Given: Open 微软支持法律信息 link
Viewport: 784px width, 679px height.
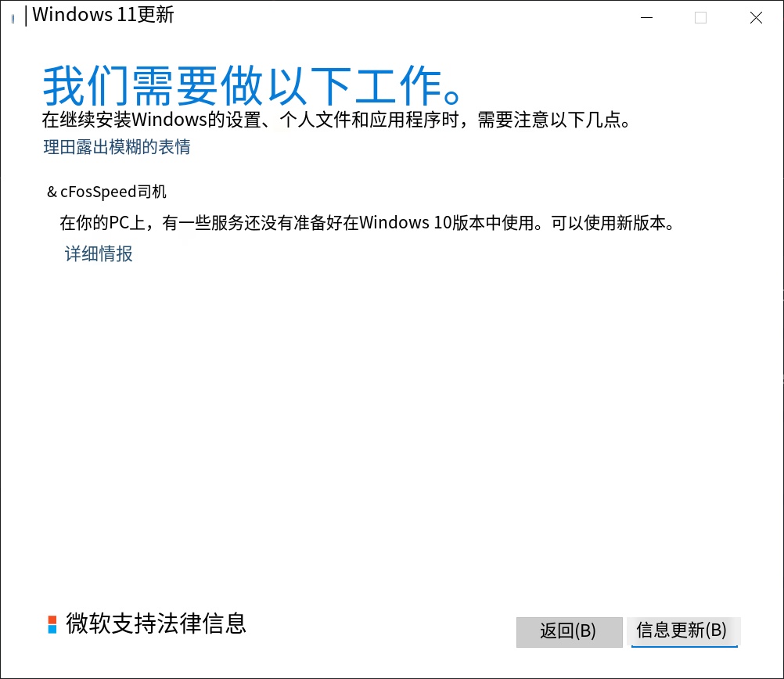Looking at the screenshot, I should [156, 623].
